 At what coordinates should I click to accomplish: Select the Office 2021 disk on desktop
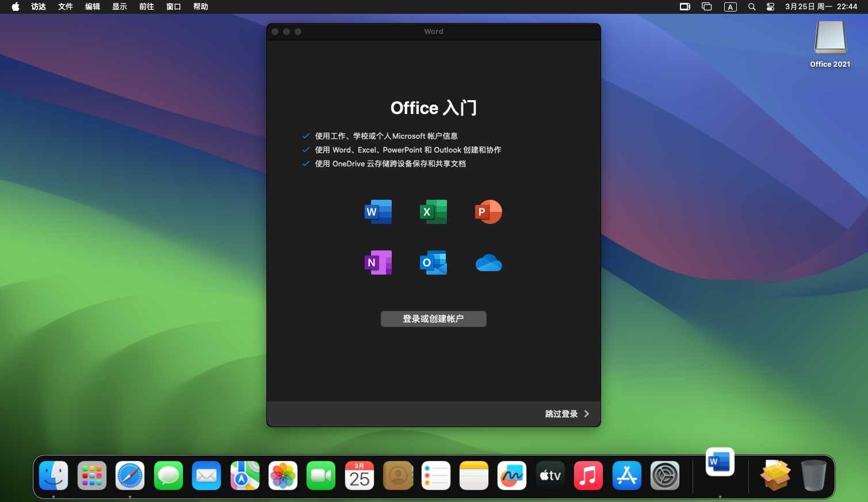(x=830, y=44)
